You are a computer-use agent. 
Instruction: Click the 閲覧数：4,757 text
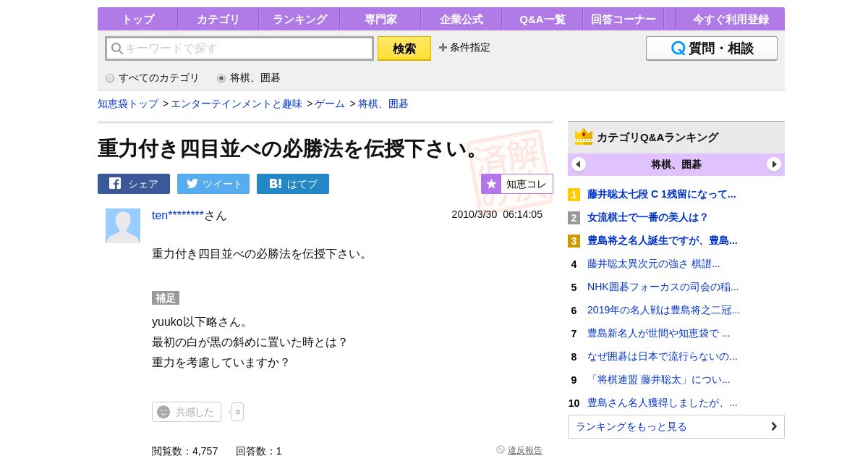(x=185, y=450)
